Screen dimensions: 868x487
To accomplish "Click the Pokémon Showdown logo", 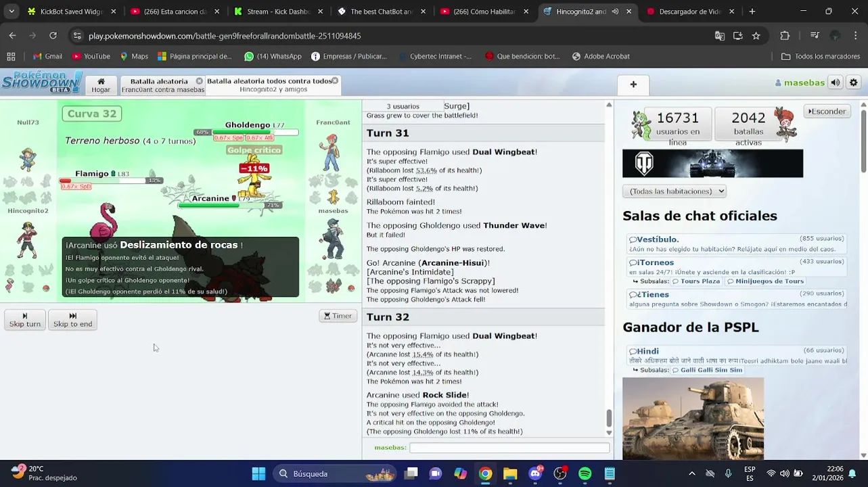I will point(42,82).
